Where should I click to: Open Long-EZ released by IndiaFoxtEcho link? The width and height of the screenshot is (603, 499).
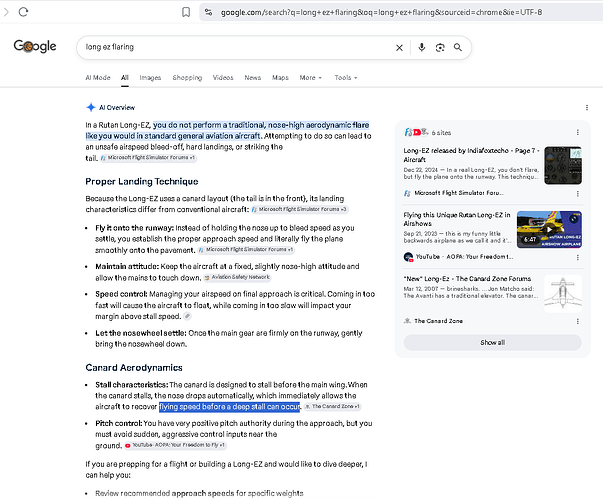[x=471, y=155]
